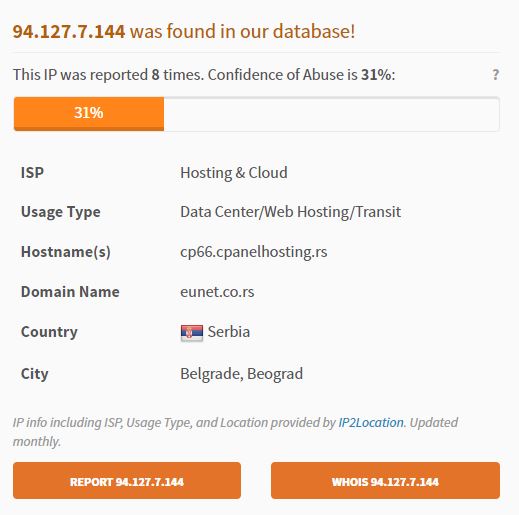Click the domain name eunet.co.rs

pos(217,292)
